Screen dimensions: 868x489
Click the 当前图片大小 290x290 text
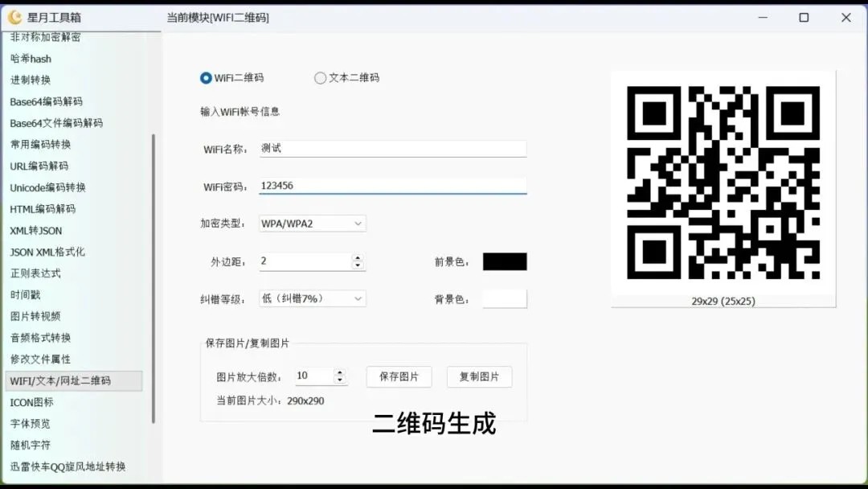pos(270,401)
